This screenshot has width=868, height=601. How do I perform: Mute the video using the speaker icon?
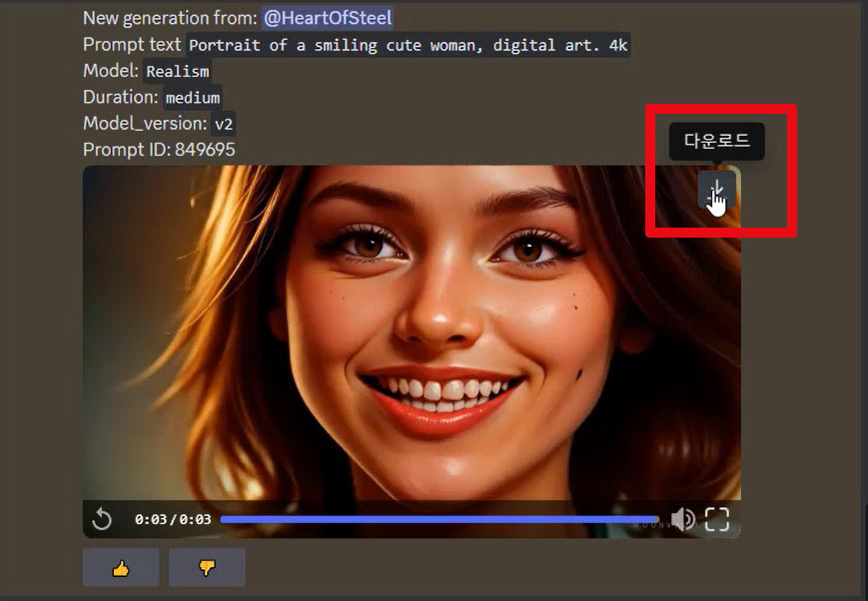[x=683, y=519]
